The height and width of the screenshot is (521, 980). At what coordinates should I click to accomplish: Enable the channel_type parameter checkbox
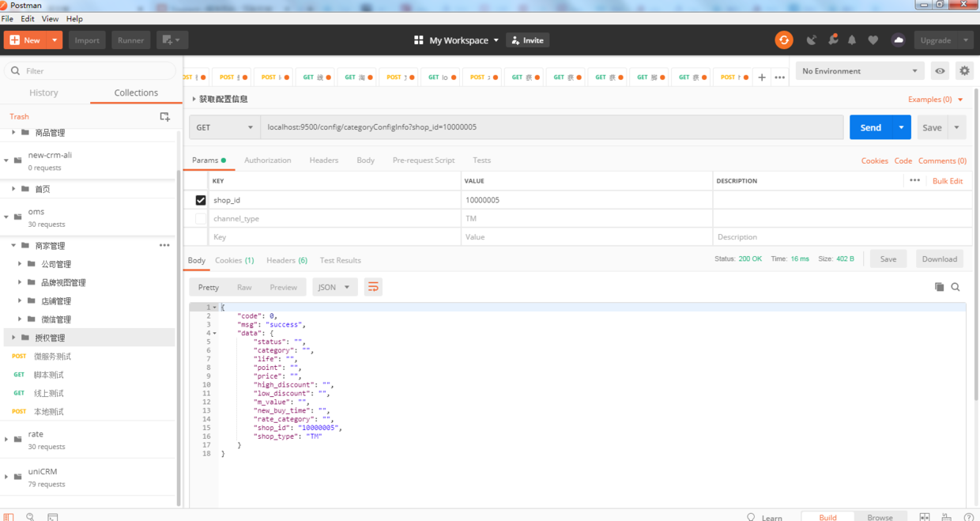point(201,218)
